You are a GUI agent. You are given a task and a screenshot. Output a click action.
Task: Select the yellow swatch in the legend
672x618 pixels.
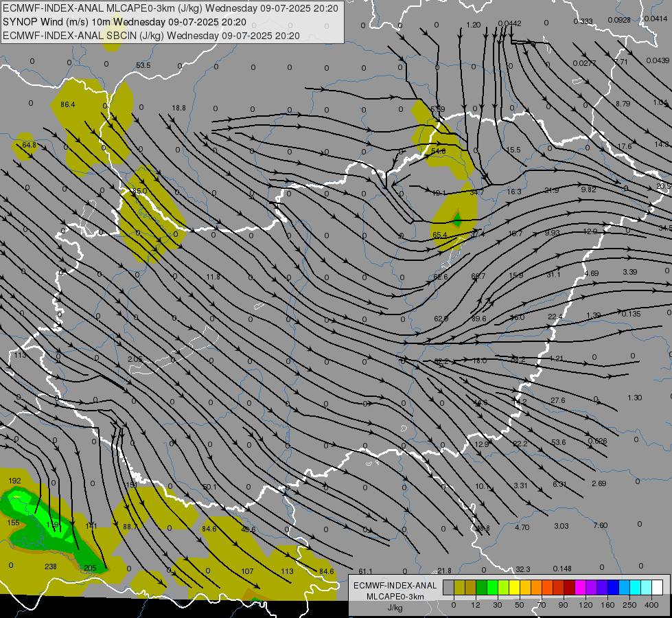tap(514, 587)
